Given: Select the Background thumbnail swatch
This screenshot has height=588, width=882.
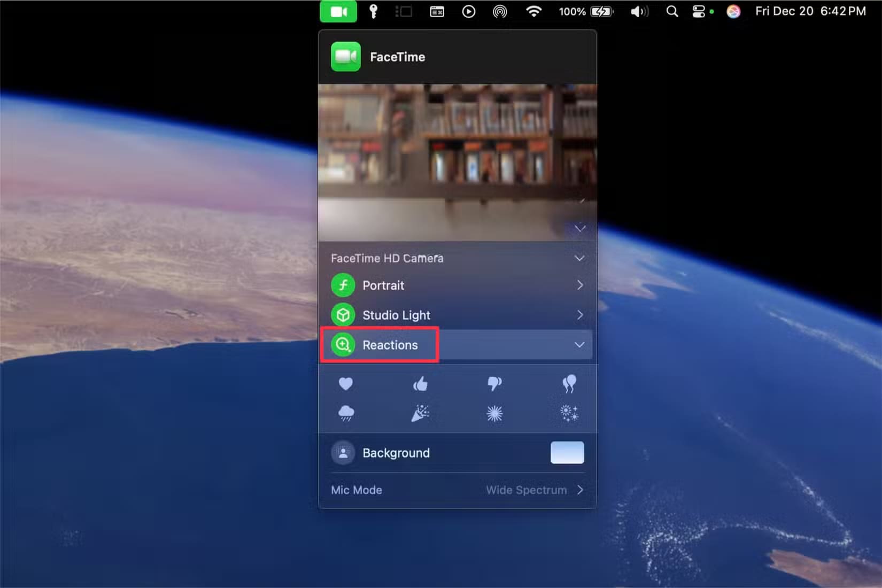Looking at the screenshot, I should pyautogui.click(x=567, y=453).
